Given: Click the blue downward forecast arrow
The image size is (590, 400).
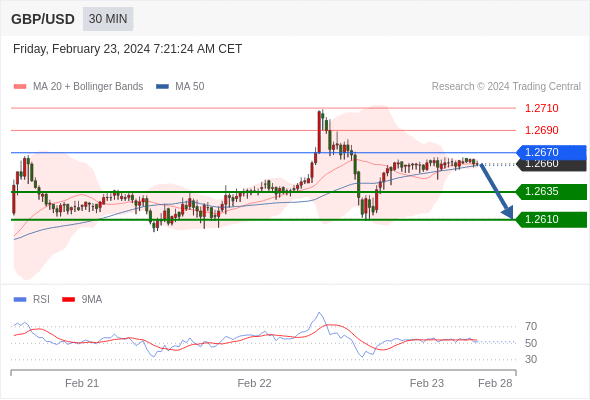Looking at the screenshot, I should point(496,191).
